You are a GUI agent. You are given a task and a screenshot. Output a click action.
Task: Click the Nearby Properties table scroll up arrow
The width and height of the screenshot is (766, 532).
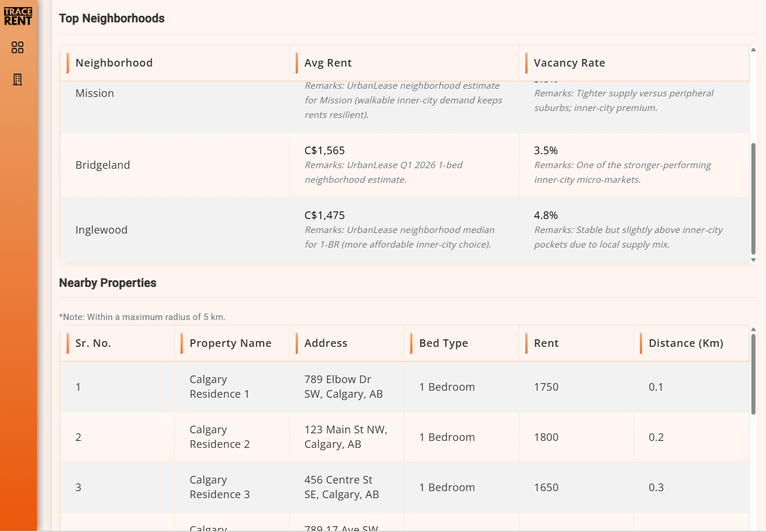753,329
